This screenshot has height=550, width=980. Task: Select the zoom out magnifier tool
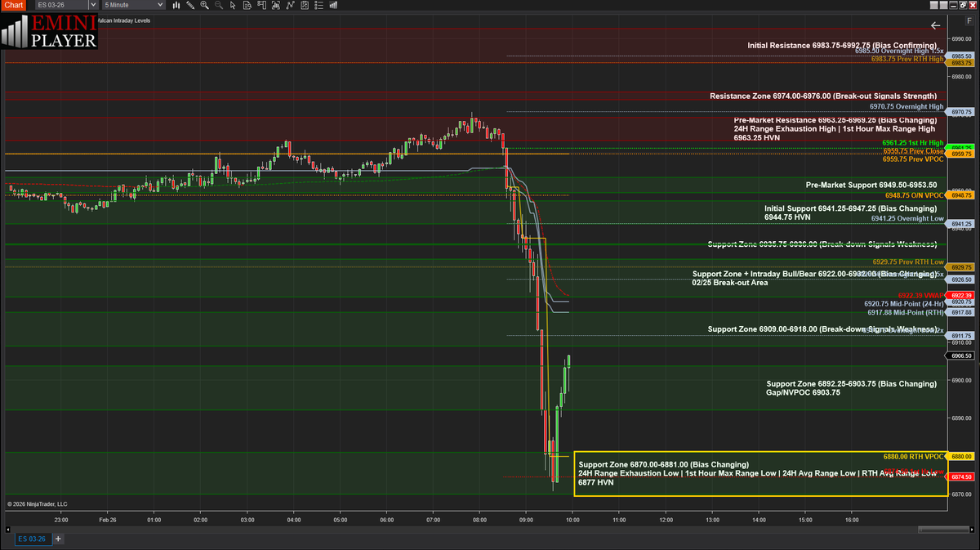tap(219, 5)
